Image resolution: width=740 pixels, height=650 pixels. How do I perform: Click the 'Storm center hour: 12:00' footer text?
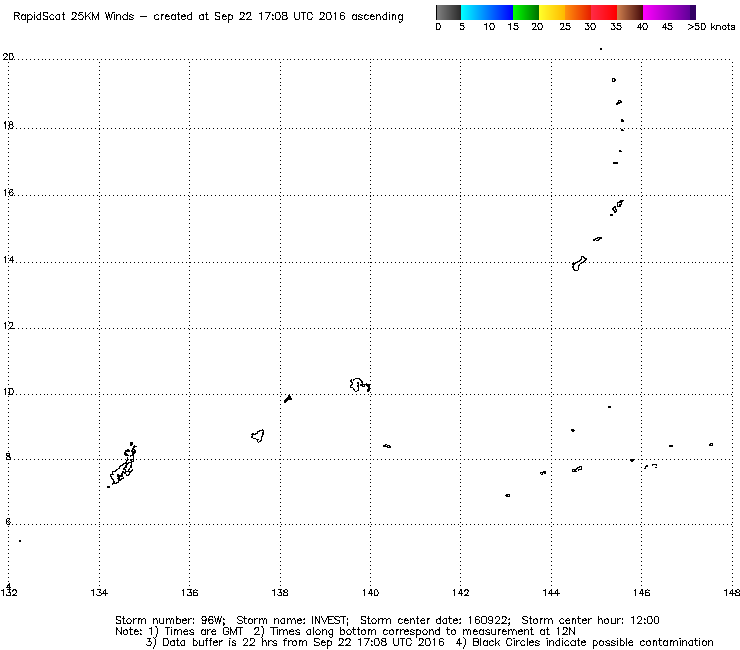click(590, 620)
